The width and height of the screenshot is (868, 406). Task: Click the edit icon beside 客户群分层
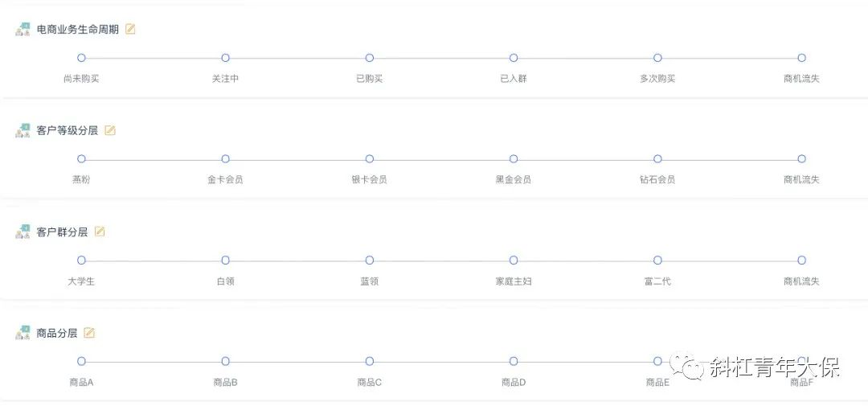(100, 232)
